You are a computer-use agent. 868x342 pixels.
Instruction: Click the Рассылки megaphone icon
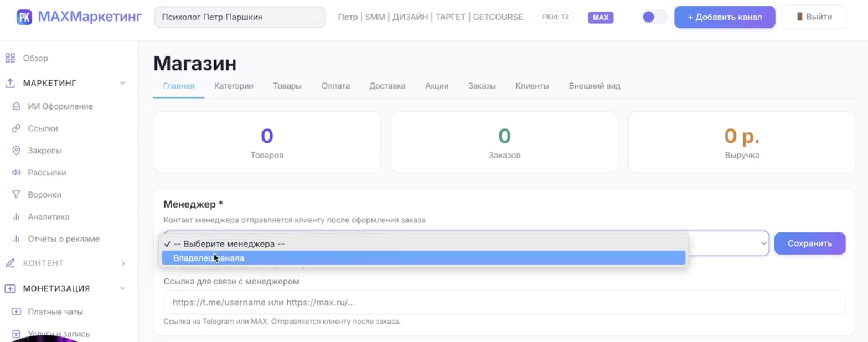[16, 173]
